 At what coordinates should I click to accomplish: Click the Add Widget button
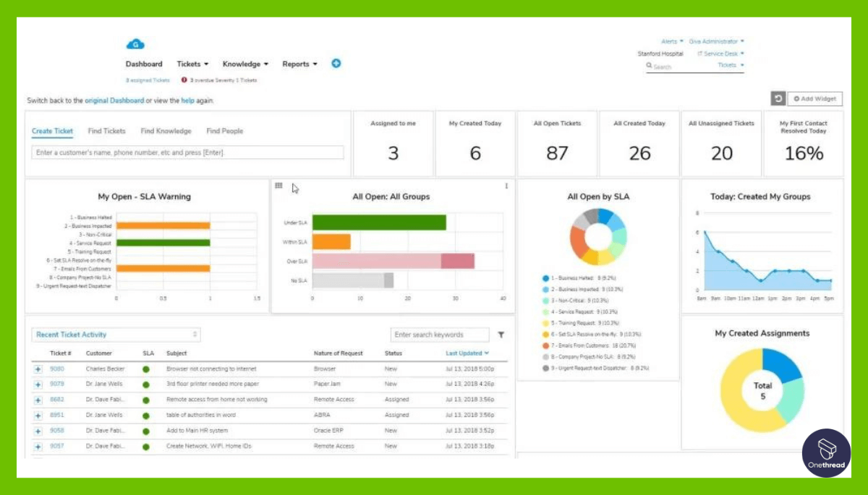[814, 98]
